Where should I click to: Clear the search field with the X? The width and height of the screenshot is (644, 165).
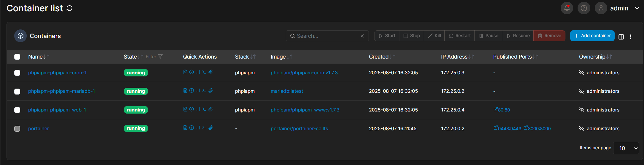tap(362, 36)
